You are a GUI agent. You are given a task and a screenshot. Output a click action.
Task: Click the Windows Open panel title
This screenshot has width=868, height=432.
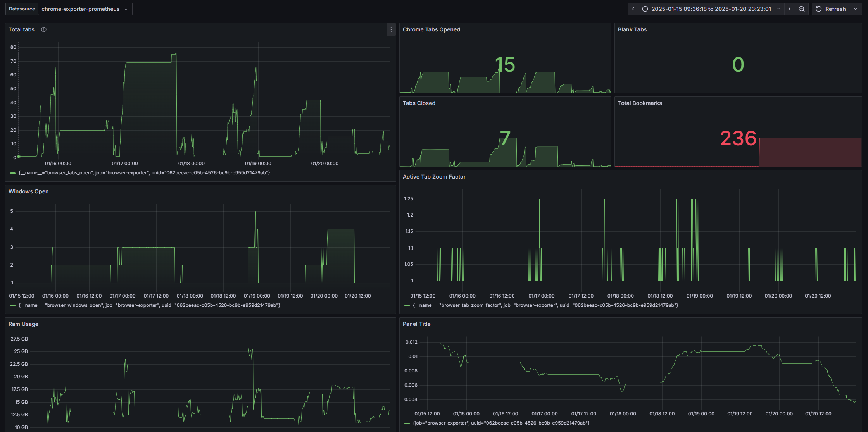(x=28, y=191)
